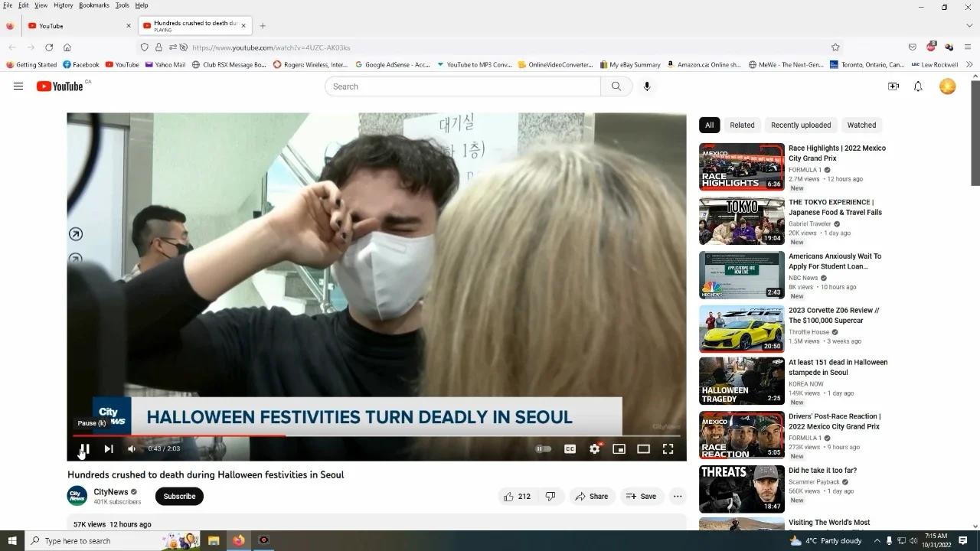This screenshot has width=980, height=551.
Task: Click the YouTube search input field
Action: tap(462, 86)
